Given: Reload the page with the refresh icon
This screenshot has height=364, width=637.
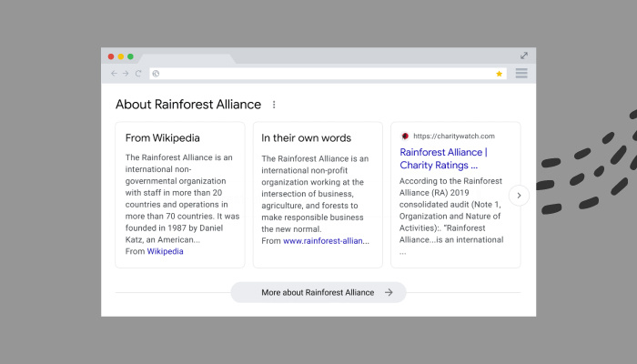Looking at the screenshot, I should click(138, 74).
